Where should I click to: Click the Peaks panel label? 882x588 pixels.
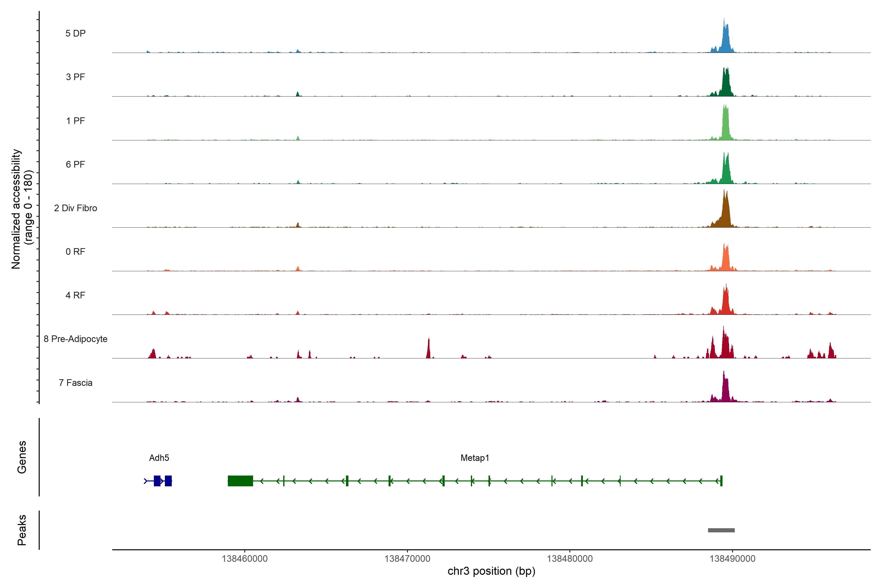tap(22, 530)
